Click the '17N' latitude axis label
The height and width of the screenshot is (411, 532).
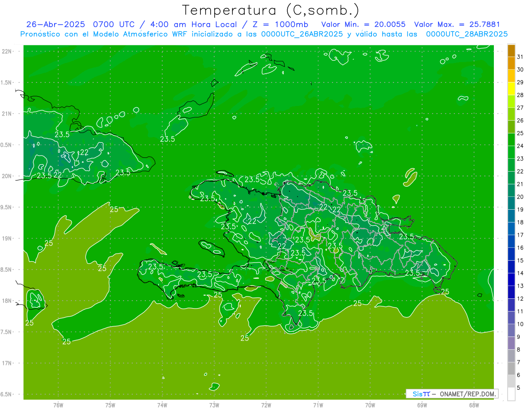[7, 363]
